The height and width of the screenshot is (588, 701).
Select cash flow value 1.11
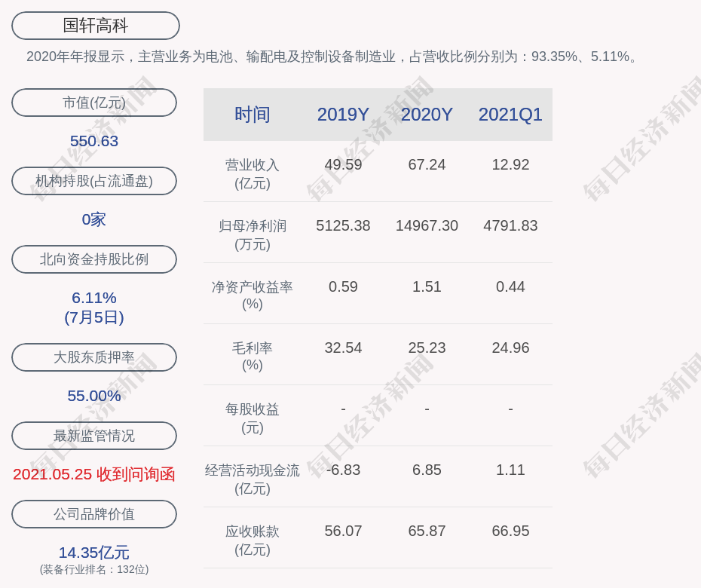(x=510, y=470)
